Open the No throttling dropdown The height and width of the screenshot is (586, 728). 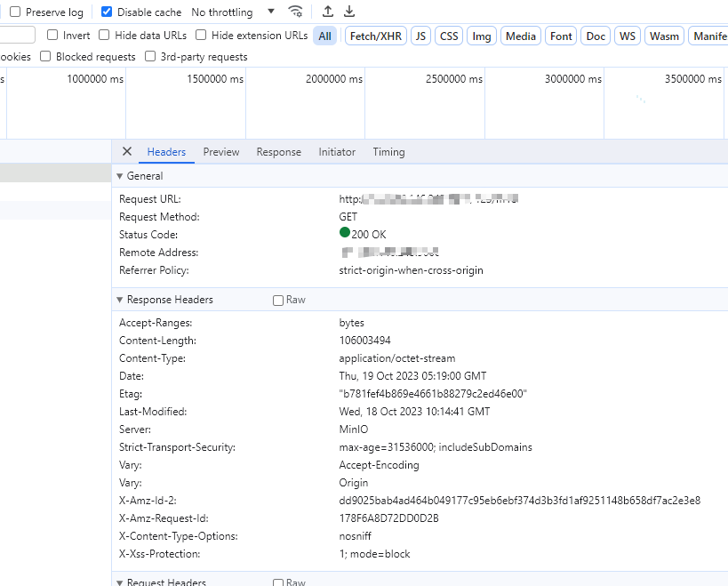pyautogui.click(x=233, y=12)
